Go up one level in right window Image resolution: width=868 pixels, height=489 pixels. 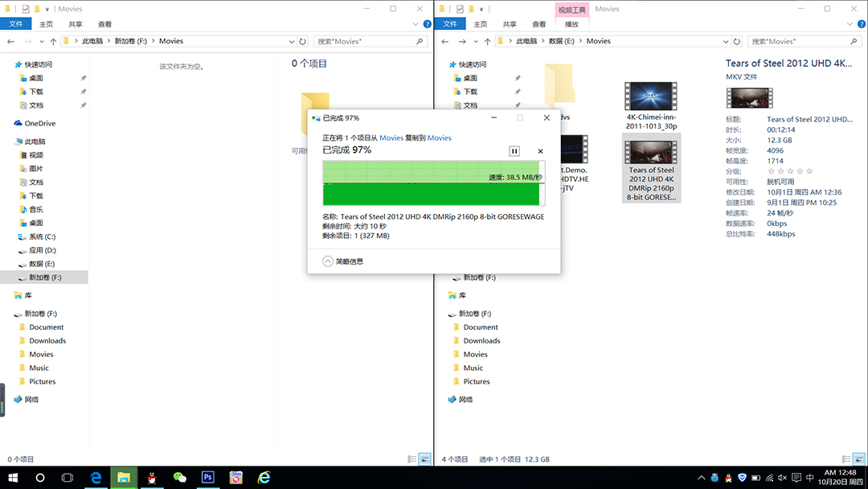[x=488, y=41]
